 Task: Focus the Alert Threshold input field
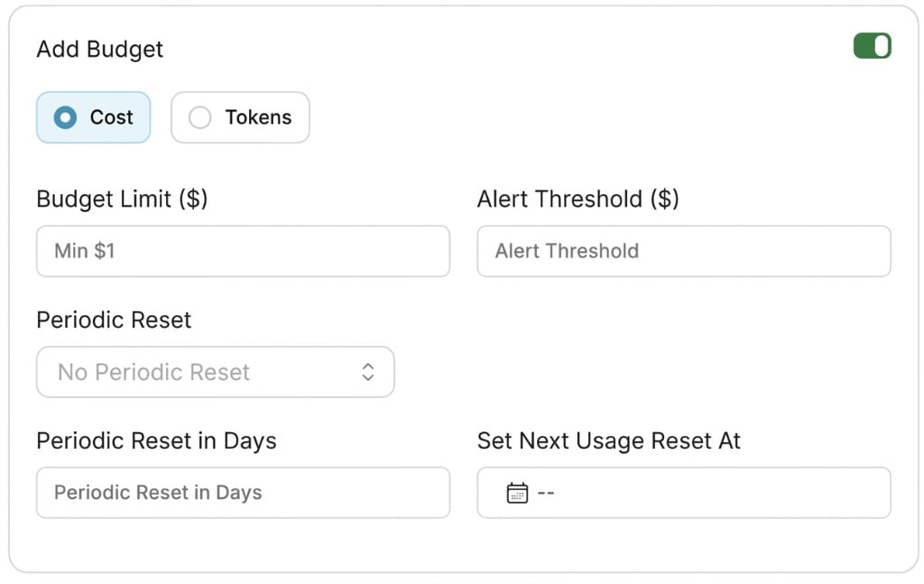684,251
